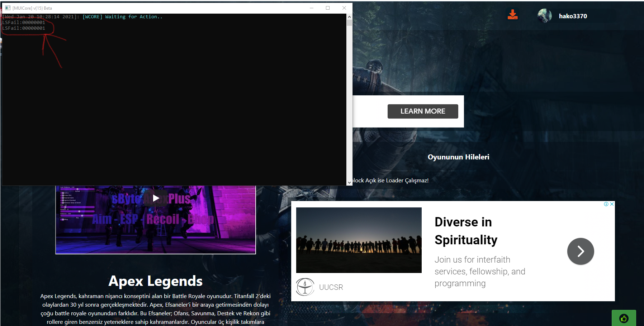Click the WCORE Waiting for Action text
The width and height of the screenshot is (644, 326).
click(122, 17)
